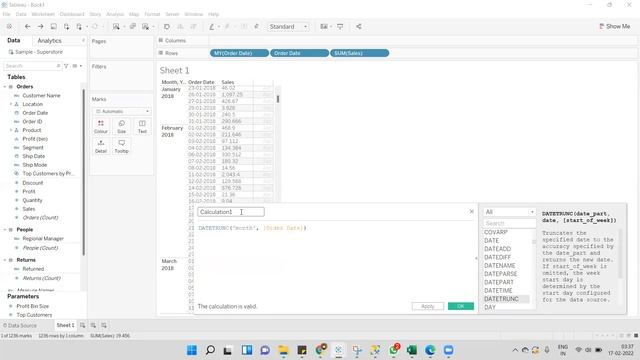Click the Tooltip marks card
Screen dimensions: 640x360
tap(122, 146)
